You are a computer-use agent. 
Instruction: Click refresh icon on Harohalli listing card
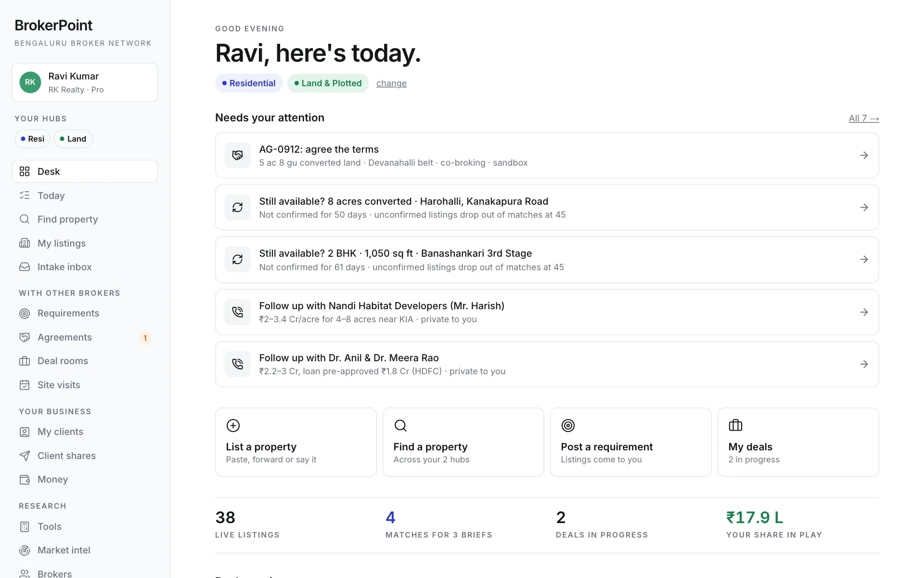coord(238,208)
